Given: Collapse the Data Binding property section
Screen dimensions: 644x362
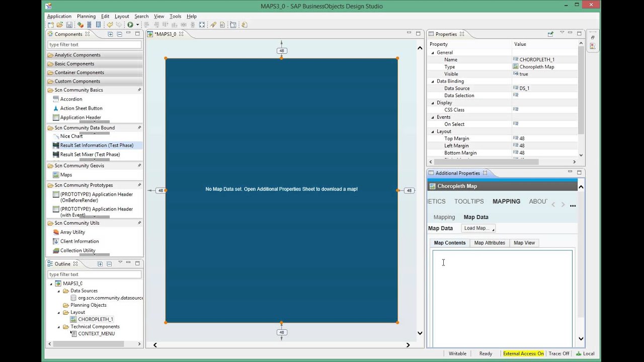Looking at the screenshot, I should [432, 81].
